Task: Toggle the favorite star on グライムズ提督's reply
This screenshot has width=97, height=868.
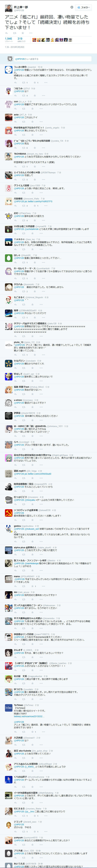Action: [x=32, y=193]
